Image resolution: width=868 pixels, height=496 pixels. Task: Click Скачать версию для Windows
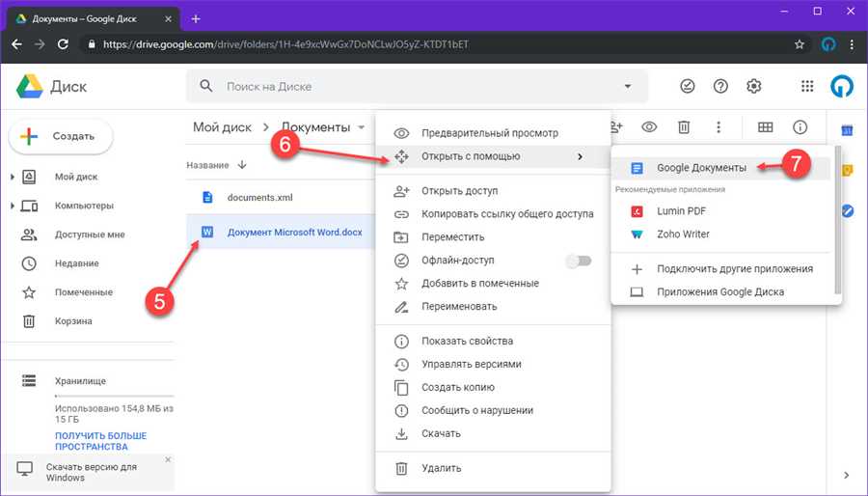(92, 472)
